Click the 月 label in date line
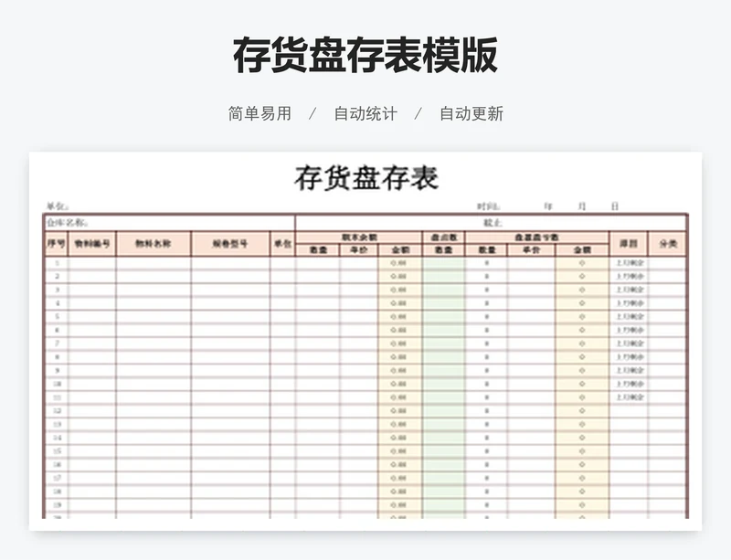The width and height of the screenshot is (731, 560). 582,206
